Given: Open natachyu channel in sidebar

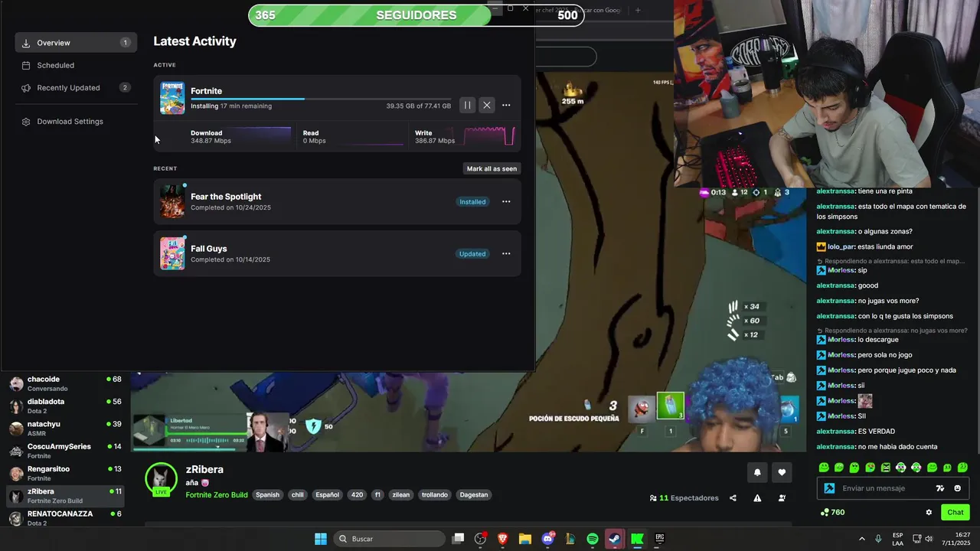Looking at the screenshot, I should (x=65, y=429).
